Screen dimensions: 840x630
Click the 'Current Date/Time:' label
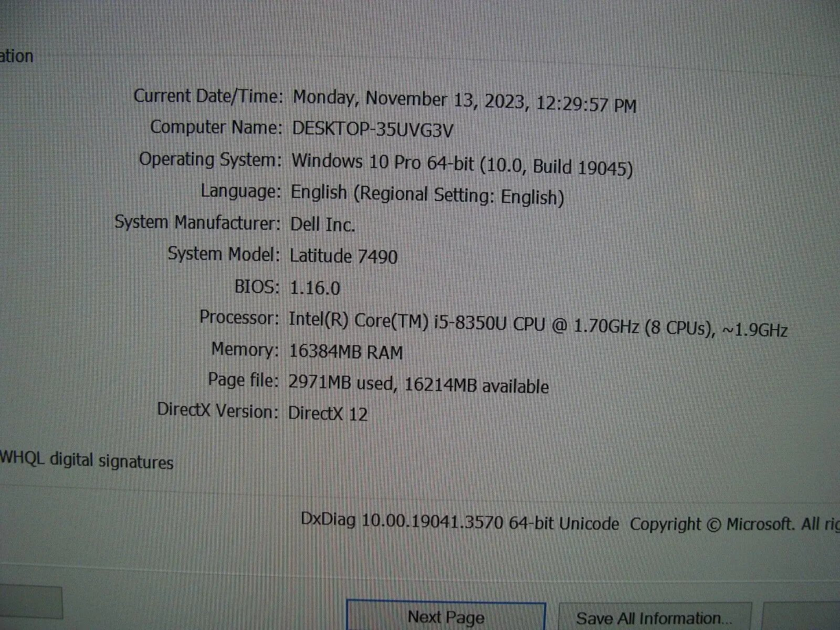(208, 96)
